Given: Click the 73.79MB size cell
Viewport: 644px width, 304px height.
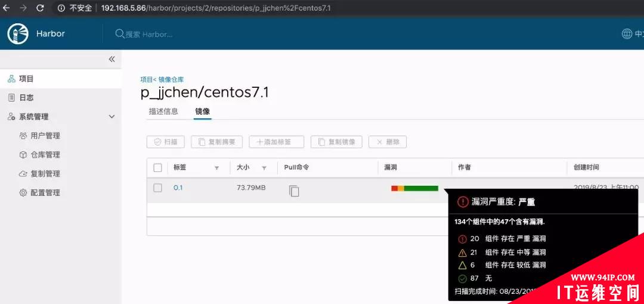Looking at the screenshot, I should (x=252, y=188).
